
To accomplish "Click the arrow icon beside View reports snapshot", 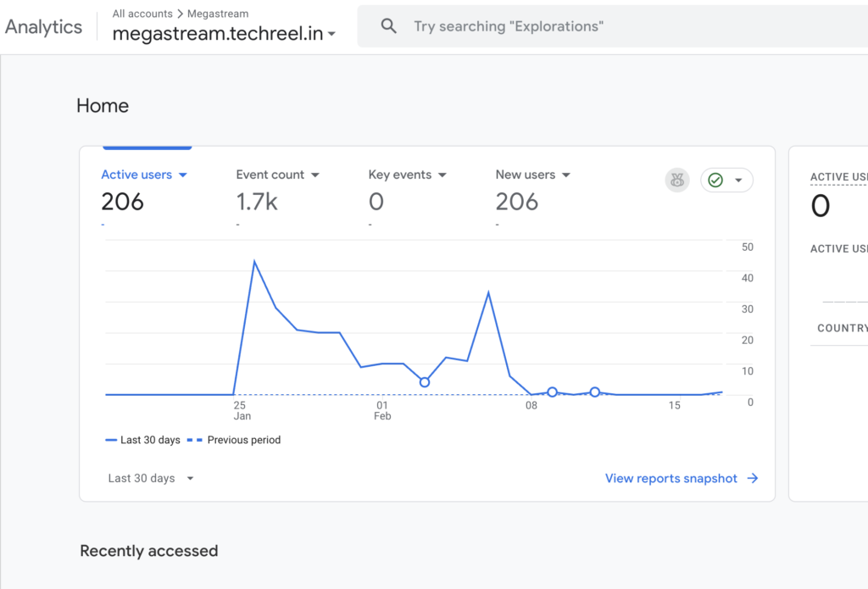I will click(752, 479).
